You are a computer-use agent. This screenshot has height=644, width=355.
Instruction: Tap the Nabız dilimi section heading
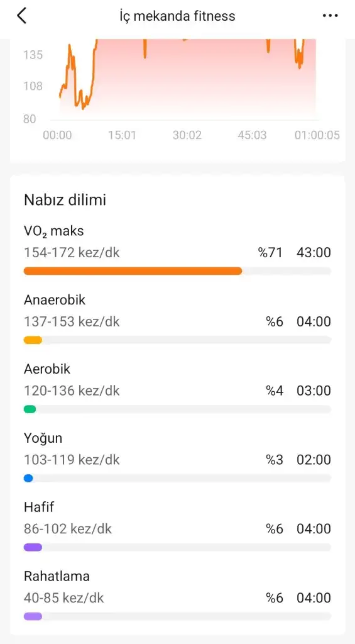click(x=65, y=200)
